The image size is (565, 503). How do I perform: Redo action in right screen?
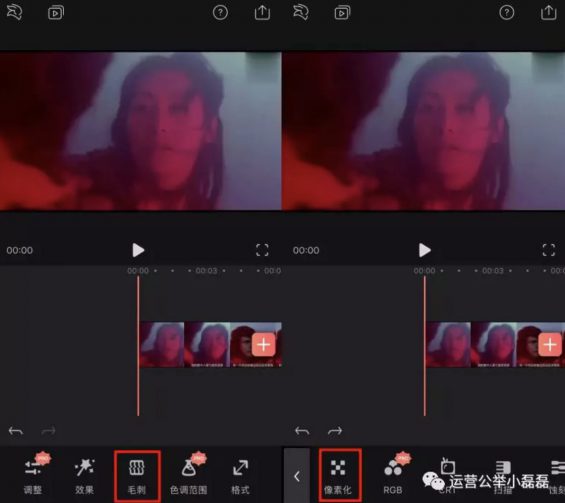click(335, 431)
